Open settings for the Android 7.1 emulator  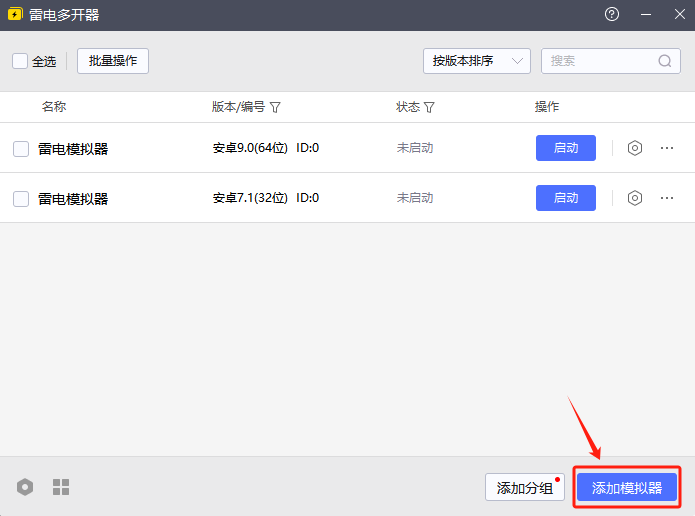[634, 198]
